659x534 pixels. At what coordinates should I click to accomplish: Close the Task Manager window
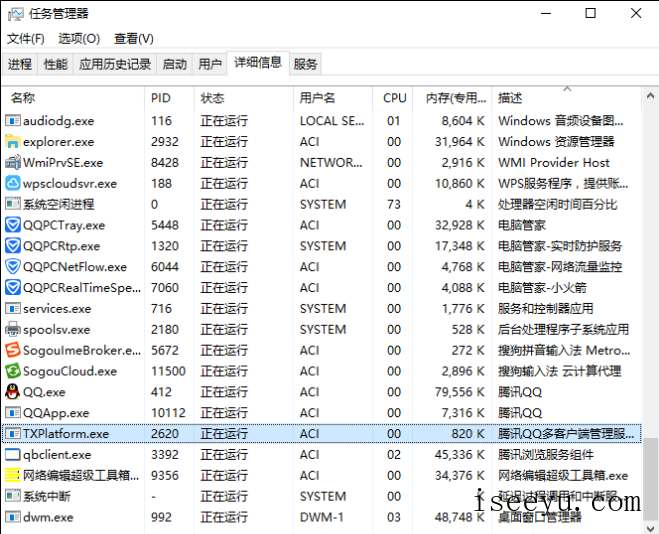636,13
